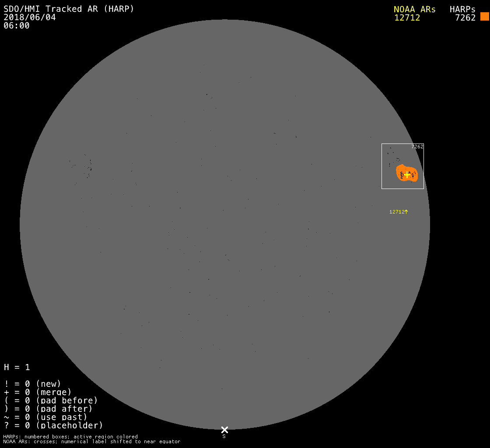Click the yellow cross marking NOAA AR center
This screenshot has width=490, height=448.
[x=407, y=175]
